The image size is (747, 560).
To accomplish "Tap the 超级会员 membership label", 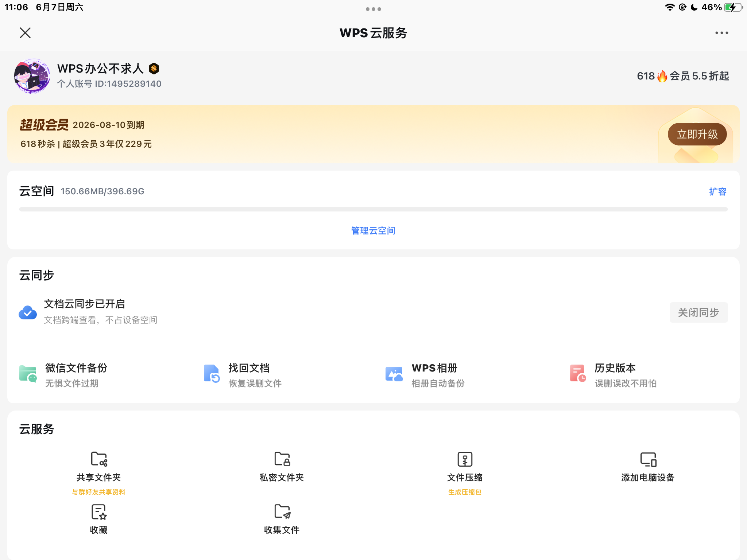I will tap(44, 125).
